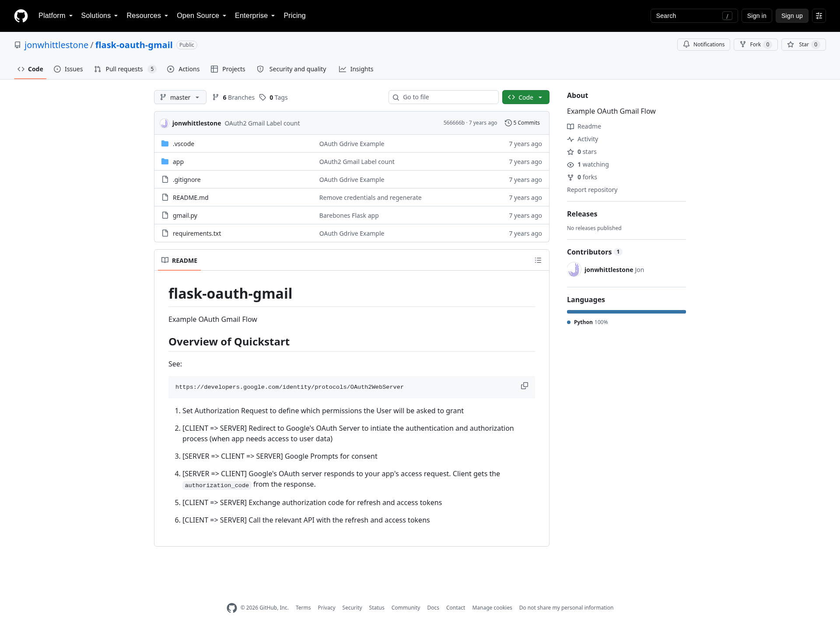Open Security and quality tab
The width and height of the screenshot is (840, 631).
(x=291, y=69)
